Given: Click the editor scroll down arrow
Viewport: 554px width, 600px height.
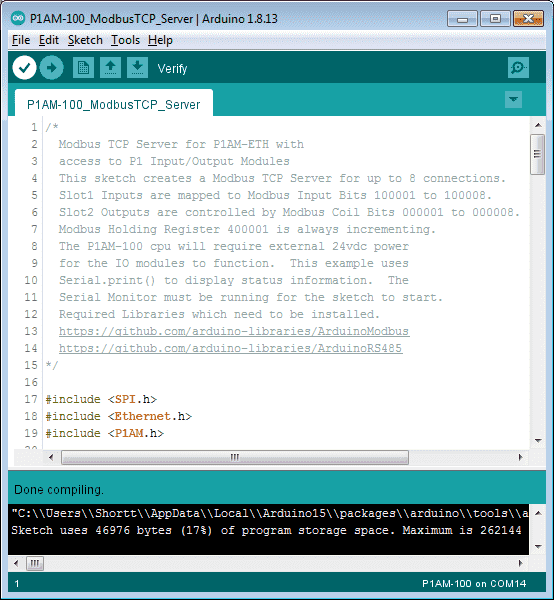Looking at the screenshot, I should pyautogui.click(x=538, y=440).
